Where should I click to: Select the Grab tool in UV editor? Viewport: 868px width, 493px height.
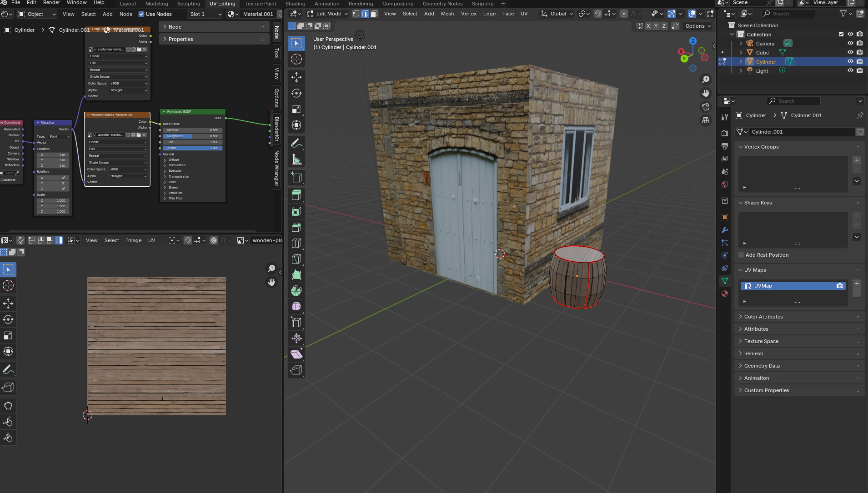point(8,405)
